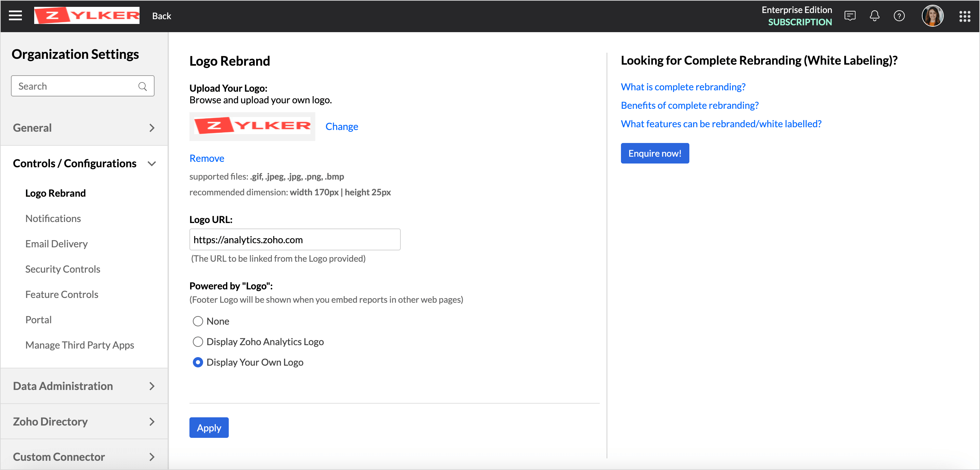This screenshot has height=470, width=980.
Task: Open What is complete rebranding? link
Action: (x=683, y=87)
